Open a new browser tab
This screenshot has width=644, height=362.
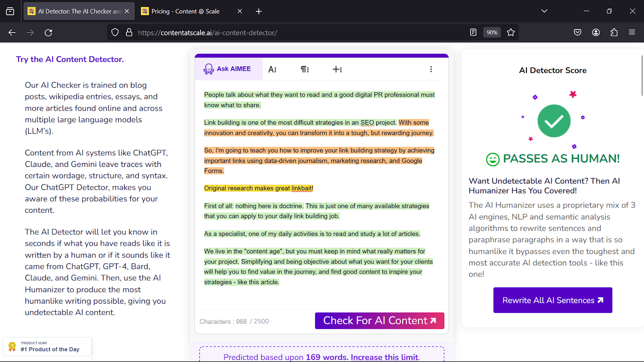click(x=259, y=11)
